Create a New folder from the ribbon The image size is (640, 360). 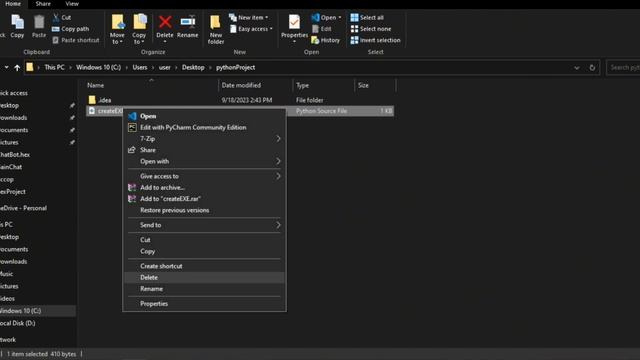(216, 29)
